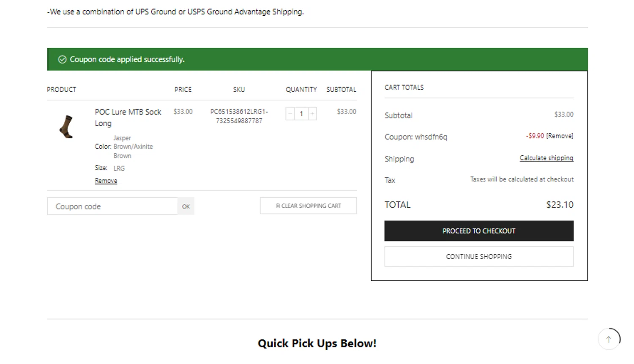This screenshot has height=364, width=634.
Task: Clear the shopping cart
Action: [308, 206]
